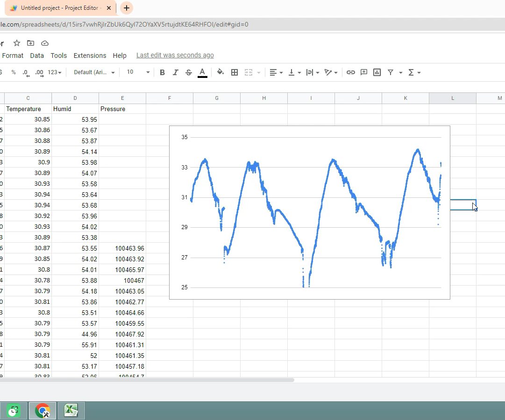
Task: Apply italic formatting
Action: [x=175, y=72]
